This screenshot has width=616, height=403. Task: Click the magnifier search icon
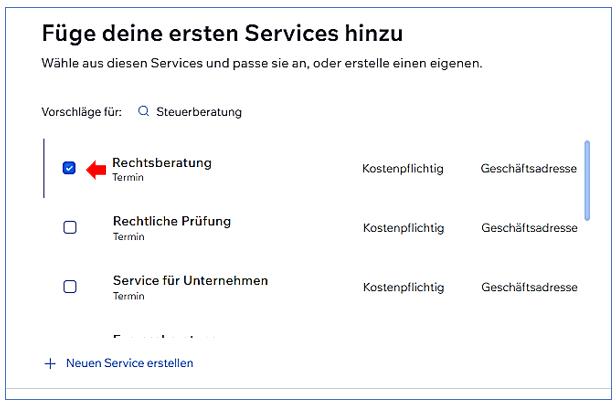point(143,112)
